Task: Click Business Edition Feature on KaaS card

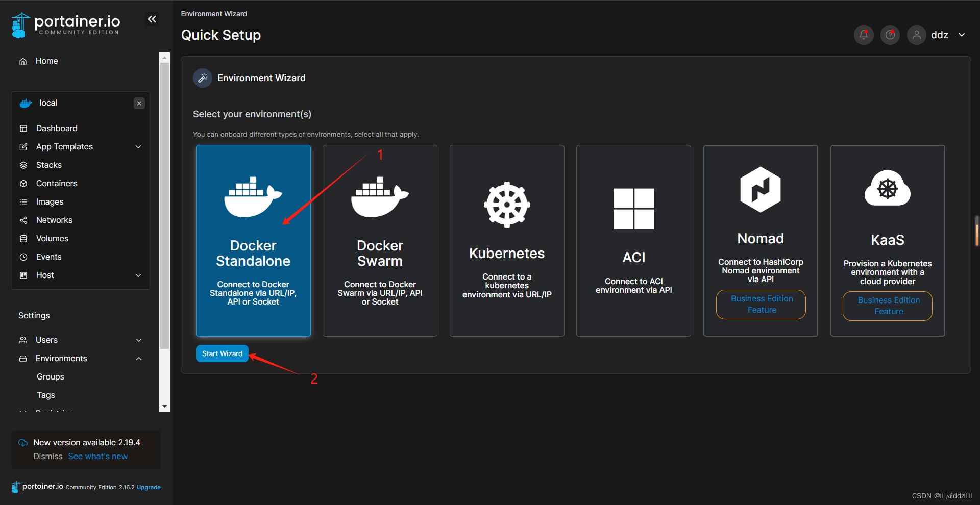Action: click(x=888, y=306)
